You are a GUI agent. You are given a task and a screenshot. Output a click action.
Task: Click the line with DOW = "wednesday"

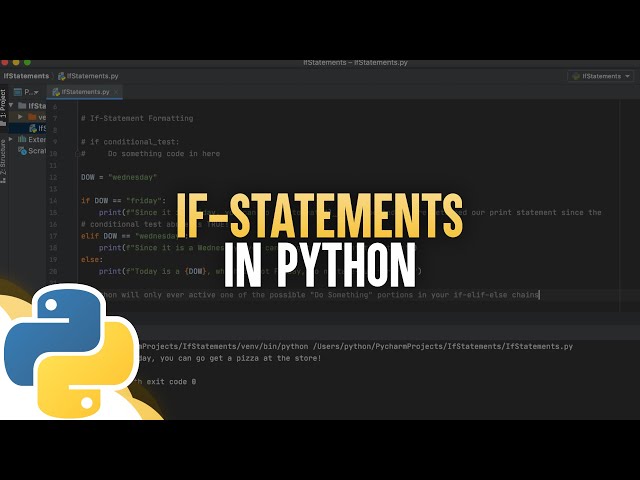click(118, 177)
